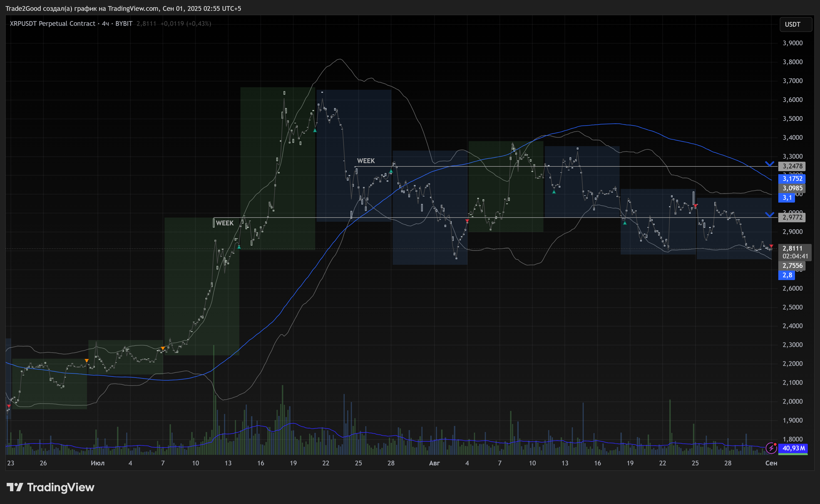Click the orange triangle marker near July 7
The width and height of the screenshot is (820, 504).
point(163,348)
